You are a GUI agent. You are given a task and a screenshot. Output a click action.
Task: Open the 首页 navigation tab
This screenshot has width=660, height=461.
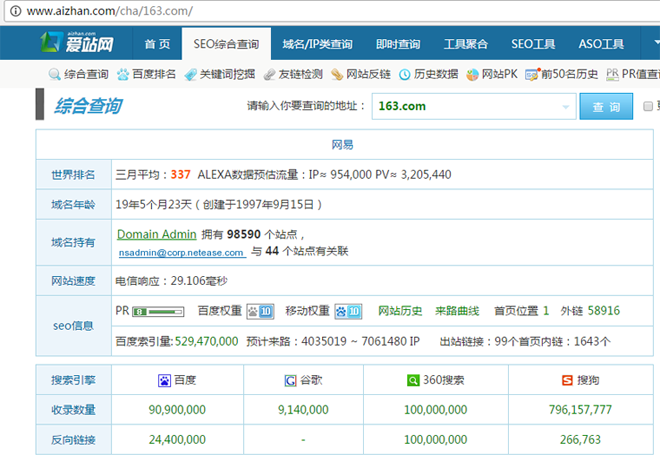coord(157,44)
